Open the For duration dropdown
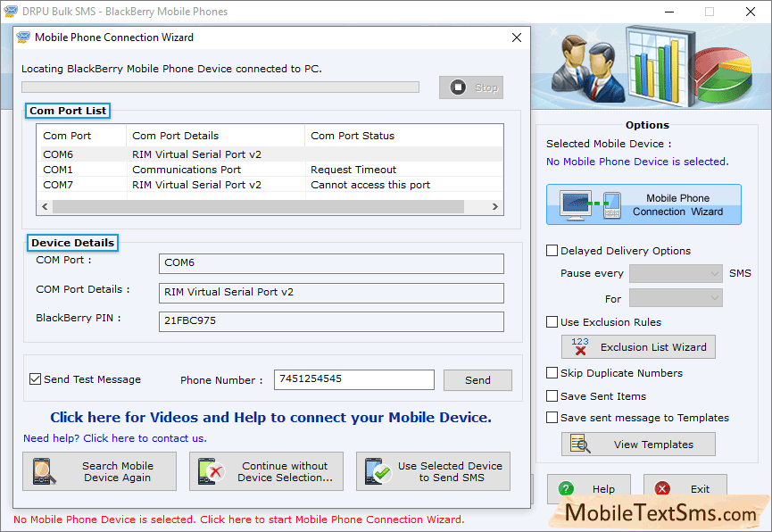 [676, 298]
